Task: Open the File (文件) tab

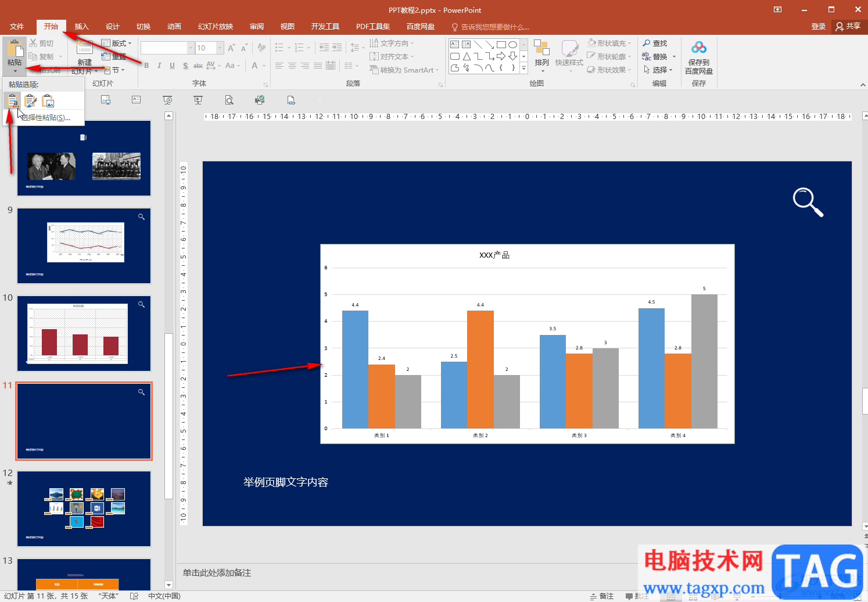Action: (x=17, y=27)
